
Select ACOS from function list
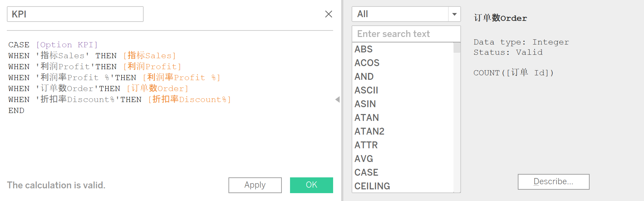[x=367, y=63]
